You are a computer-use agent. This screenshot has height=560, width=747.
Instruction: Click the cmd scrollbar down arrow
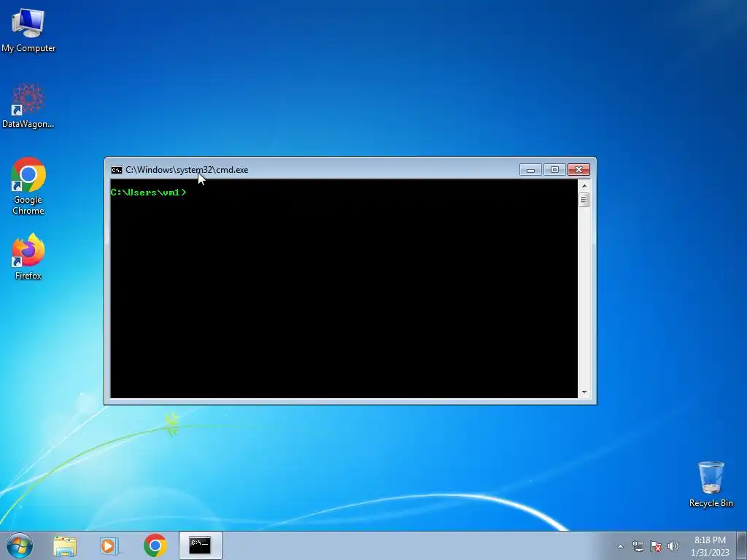[584, 393]
